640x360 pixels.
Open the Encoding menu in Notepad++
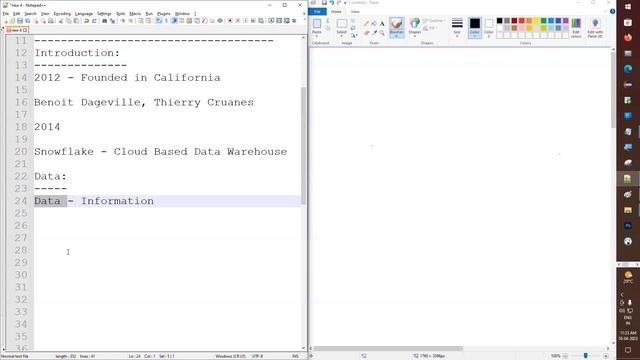pyautogui.click(x=62, y=13)
